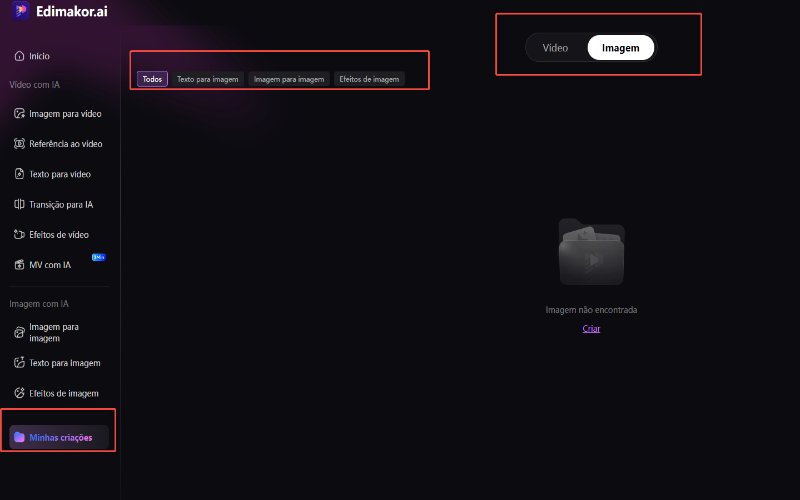Open the Minhas criações folder icon
This screenshot has height=500, width=800.
[x=19, y=437]
